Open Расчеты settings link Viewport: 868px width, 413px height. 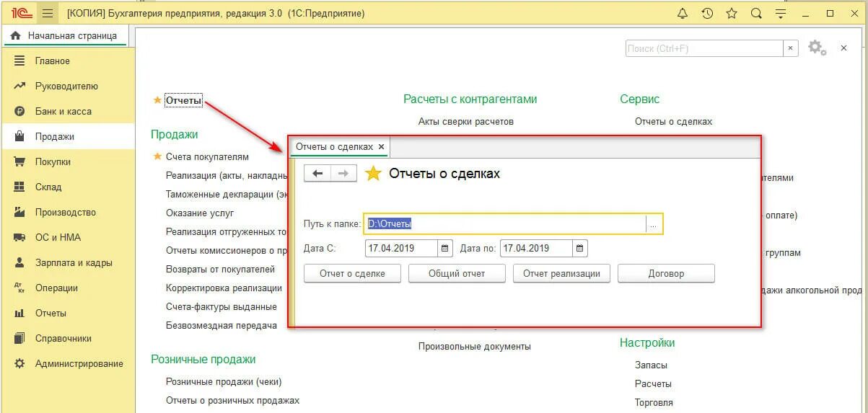pos(653,383)
